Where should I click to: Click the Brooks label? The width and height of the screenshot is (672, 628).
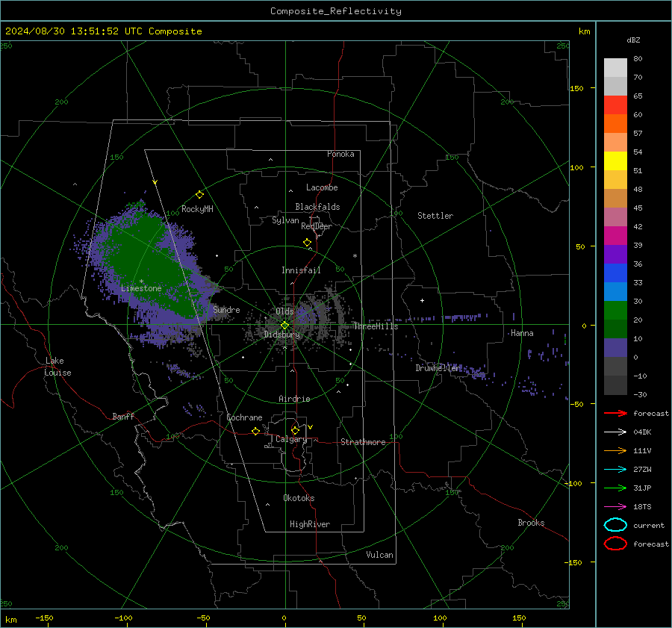[x=531, y=523]
